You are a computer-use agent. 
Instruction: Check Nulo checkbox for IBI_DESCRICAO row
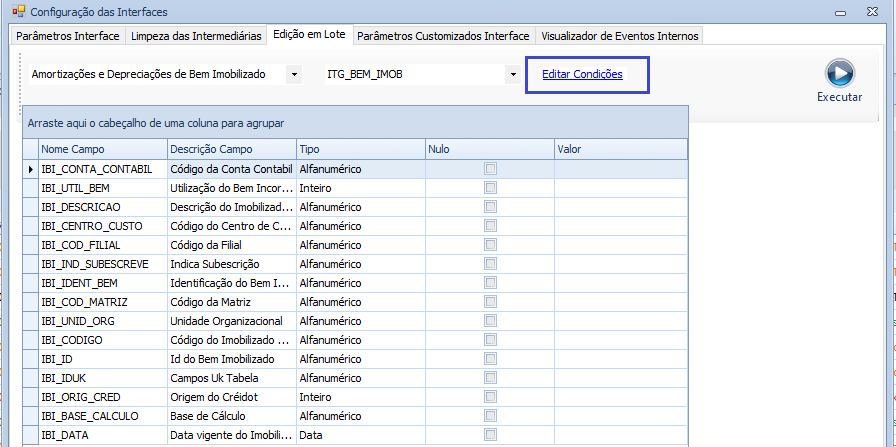[490, 205]
